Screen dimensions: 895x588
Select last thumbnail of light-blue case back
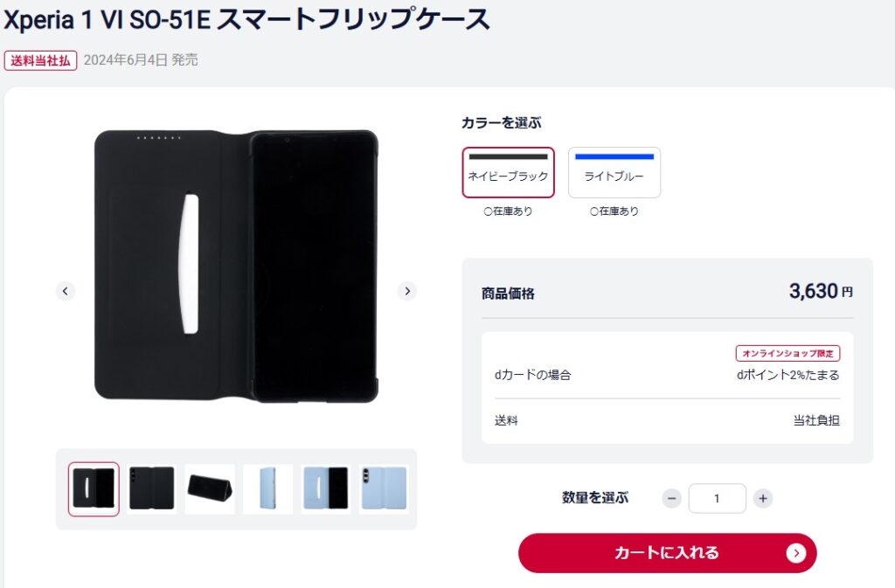tap(384, 488)
